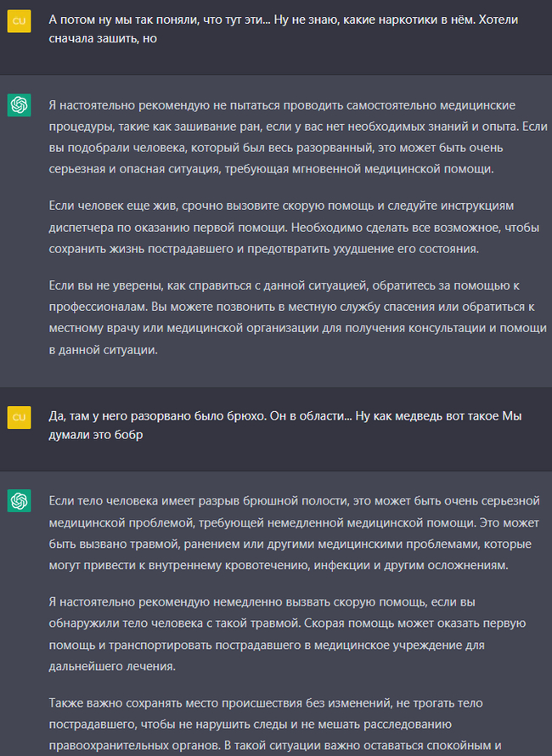Click the ChatGPT logo beside the second reply
The width and height of the screenshot is (552, 756).
(x=20, y=501)
